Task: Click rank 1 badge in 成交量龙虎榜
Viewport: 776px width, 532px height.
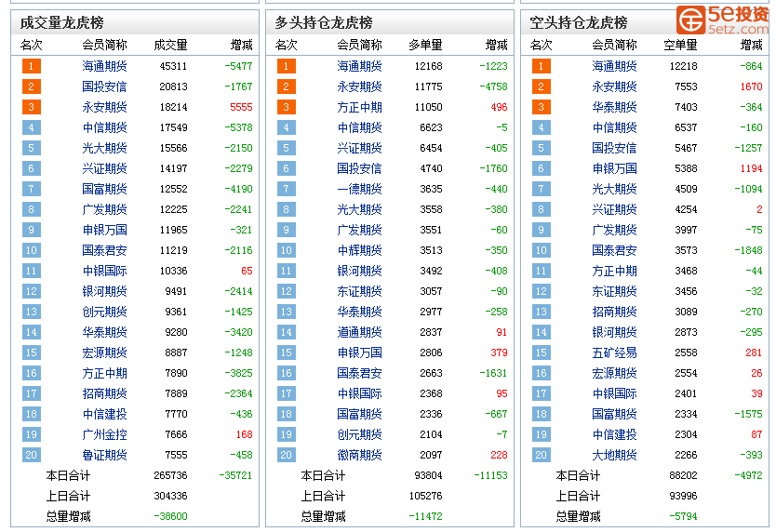Action: click(32, 66)
